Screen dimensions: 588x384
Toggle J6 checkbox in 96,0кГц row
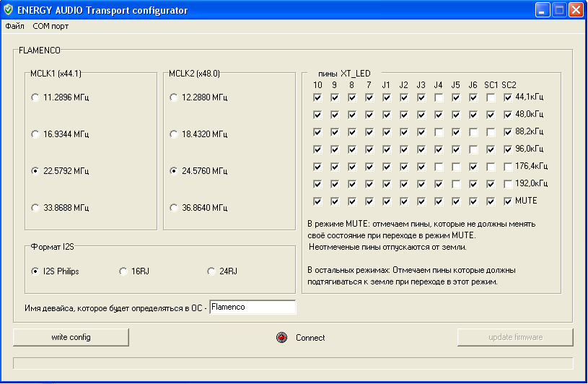tap(473, 149)
